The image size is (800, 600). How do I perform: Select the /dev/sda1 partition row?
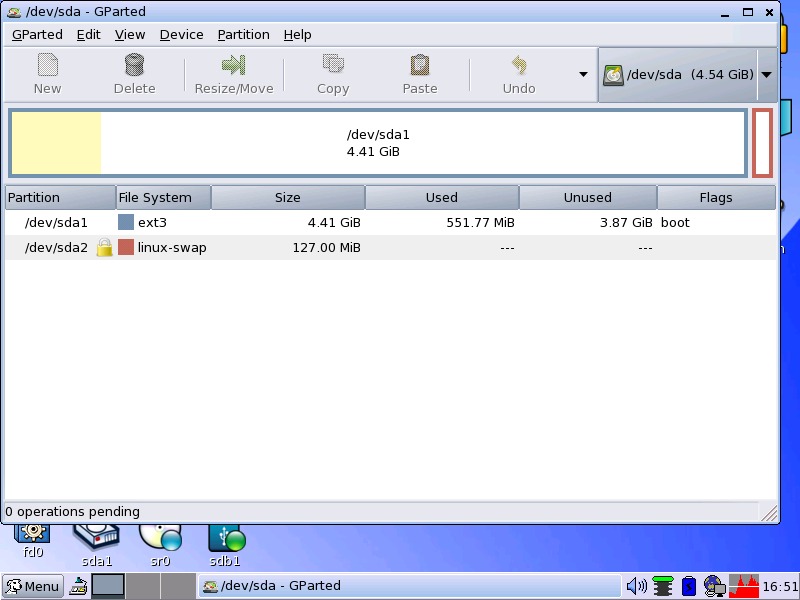(x=390, y=222)
